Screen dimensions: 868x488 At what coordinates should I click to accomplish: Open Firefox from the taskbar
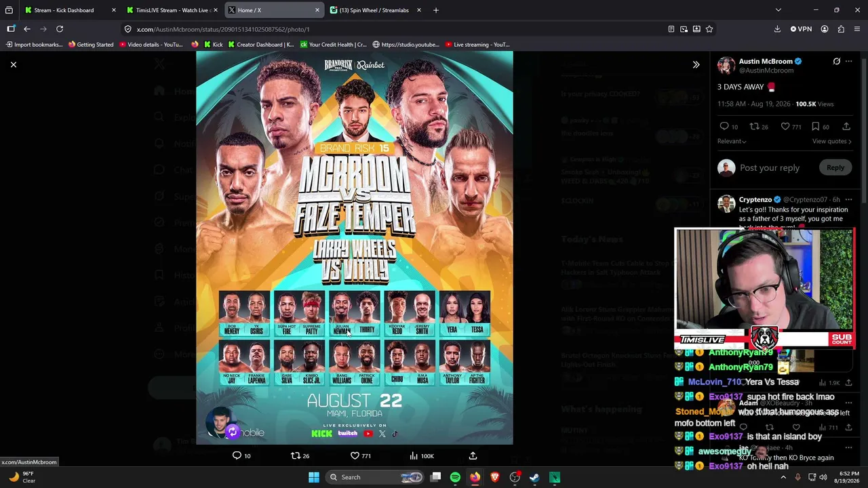[475, 477]
